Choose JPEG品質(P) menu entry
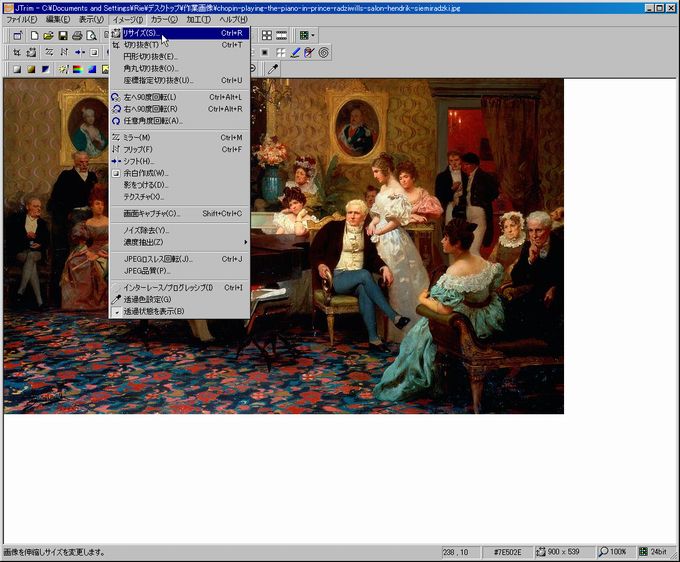The width and height of the screenshot is (680, 562). click(180, 271)
